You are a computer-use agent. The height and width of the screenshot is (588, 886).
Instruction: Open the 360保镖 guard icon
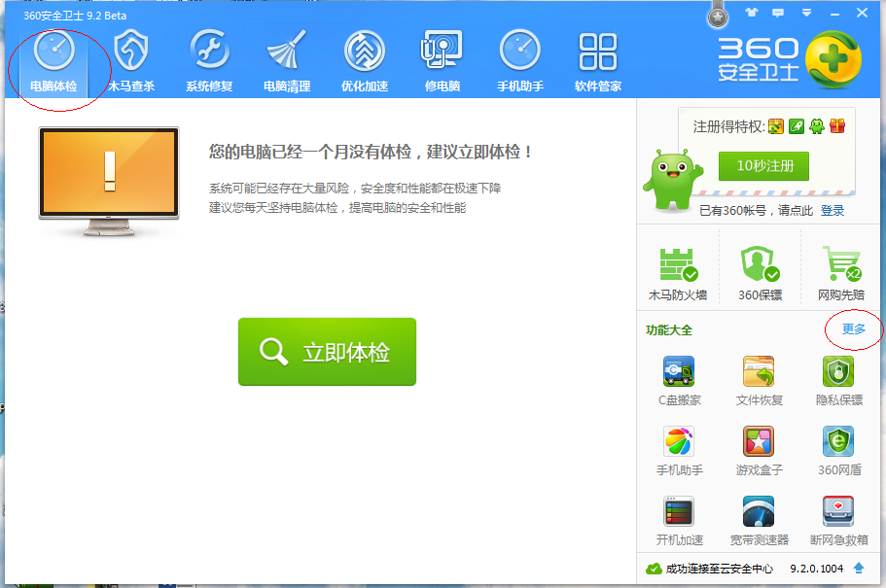pyautogui.click(x=760, y=274)
